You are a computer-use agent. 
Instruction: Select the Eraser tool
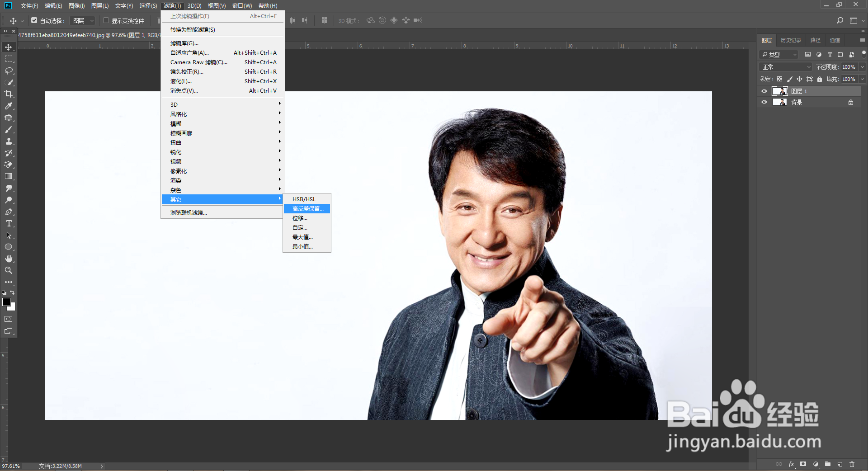[x=9, y=165]
